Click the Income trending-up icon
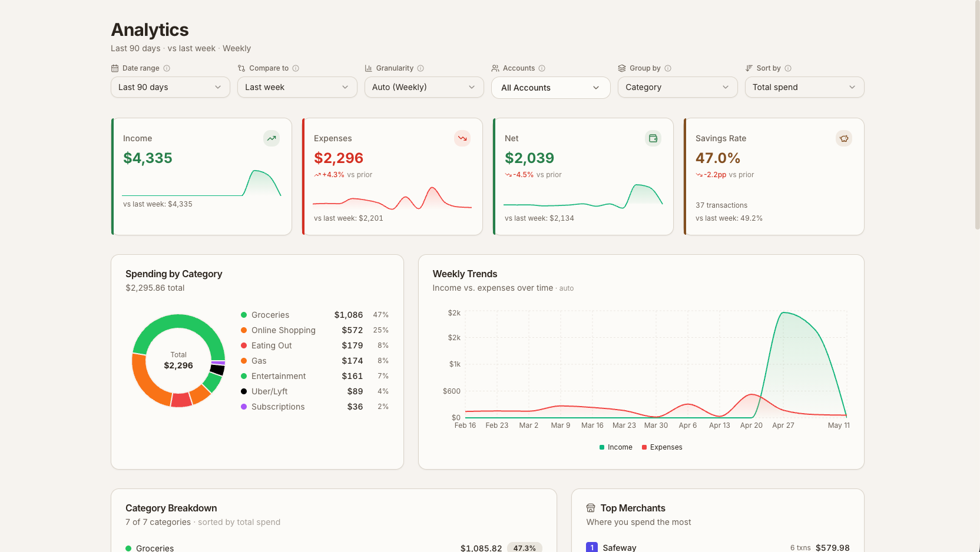980x552 pixels. coord(272,138)
